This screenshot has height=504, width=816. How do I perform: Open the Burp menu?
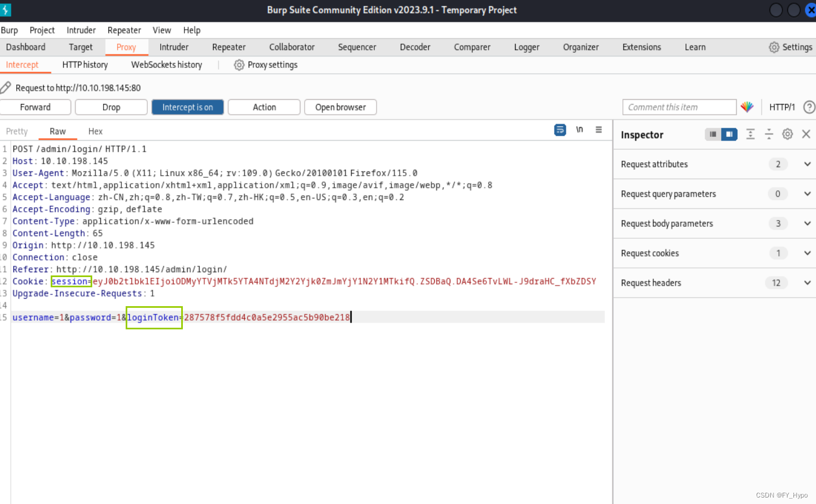[x=9, y=30]
